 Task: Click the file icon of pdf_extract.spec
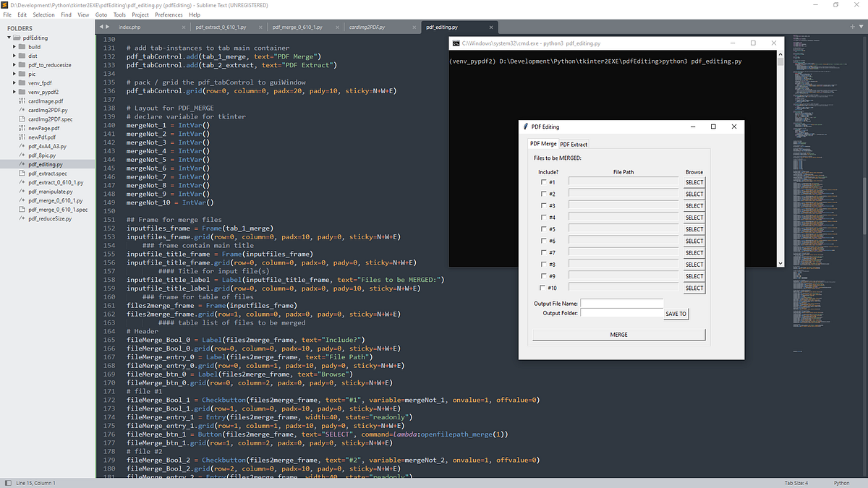click(x=22, y=174)
